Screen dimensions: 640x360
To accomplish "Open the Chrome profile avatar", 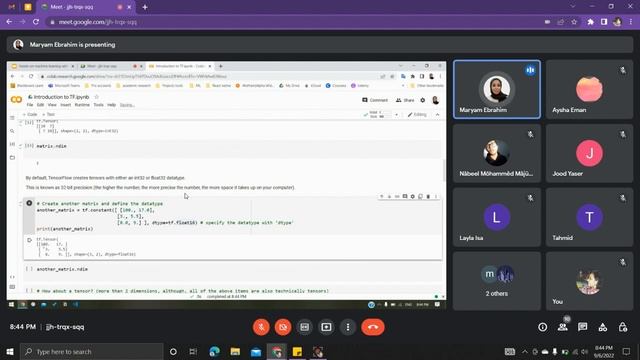I will [x=617, y=22].
